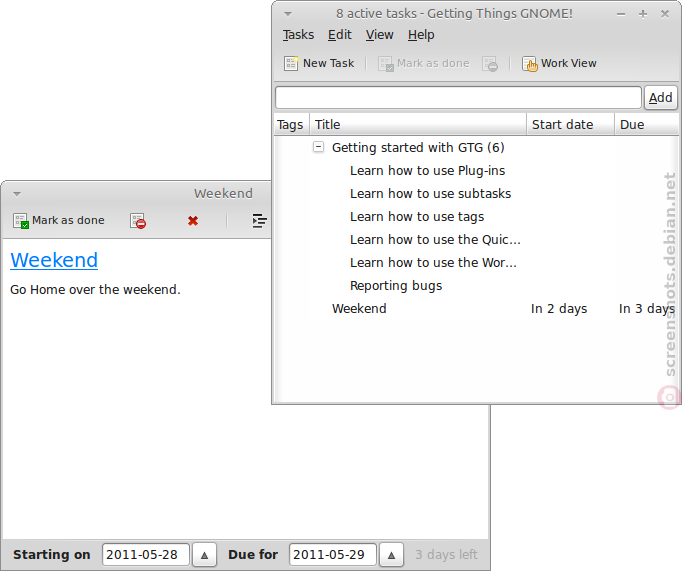Click the greyed Mark as done button in main window

click(424, 63)
